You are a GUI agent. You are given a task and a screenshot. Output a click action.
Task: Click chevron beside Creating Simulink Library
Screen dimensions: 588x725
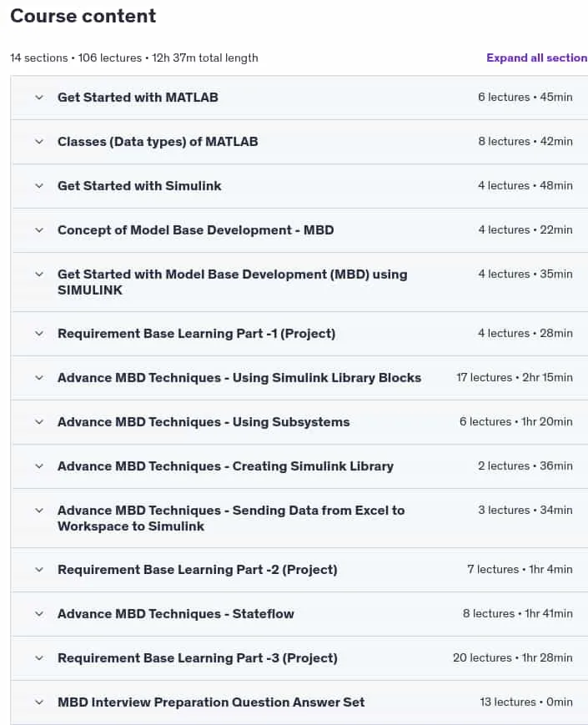click(x=39, y=466)
